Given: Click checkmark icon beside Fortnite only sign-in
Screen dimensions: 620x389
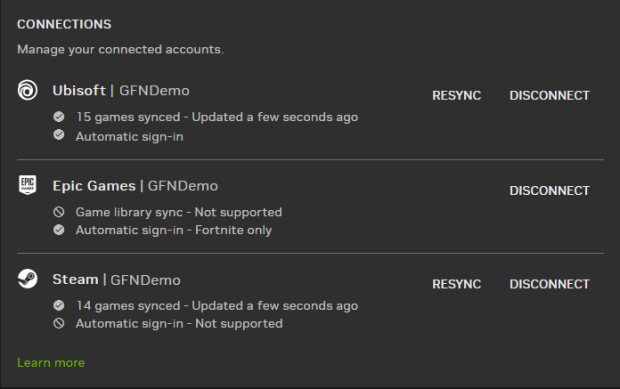Looking at the screenshot, I should (59, 230).
